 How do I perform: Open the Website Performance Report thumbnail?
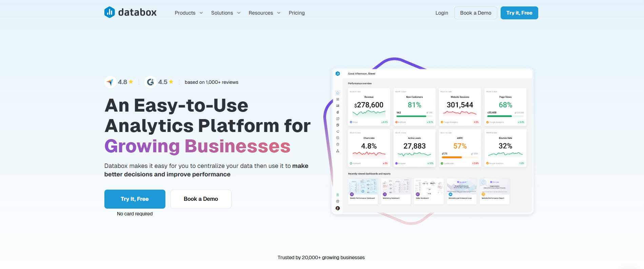click(494, 191)
